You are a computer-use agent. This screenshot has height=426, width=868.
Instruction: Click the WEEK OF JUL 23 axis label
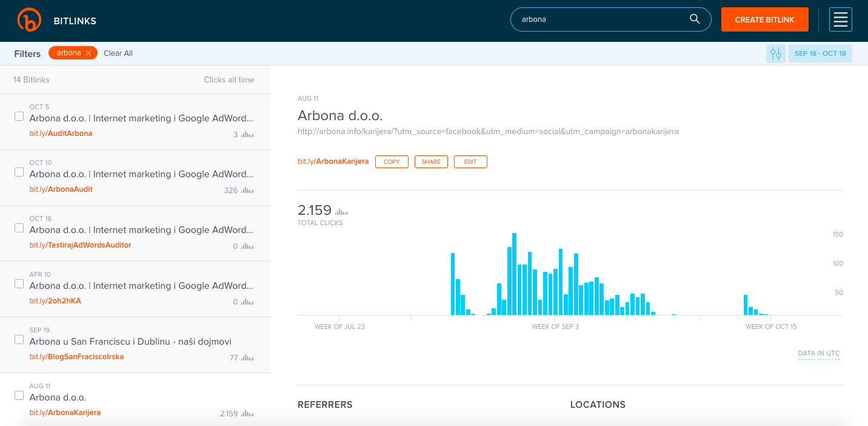coord(339,326)
